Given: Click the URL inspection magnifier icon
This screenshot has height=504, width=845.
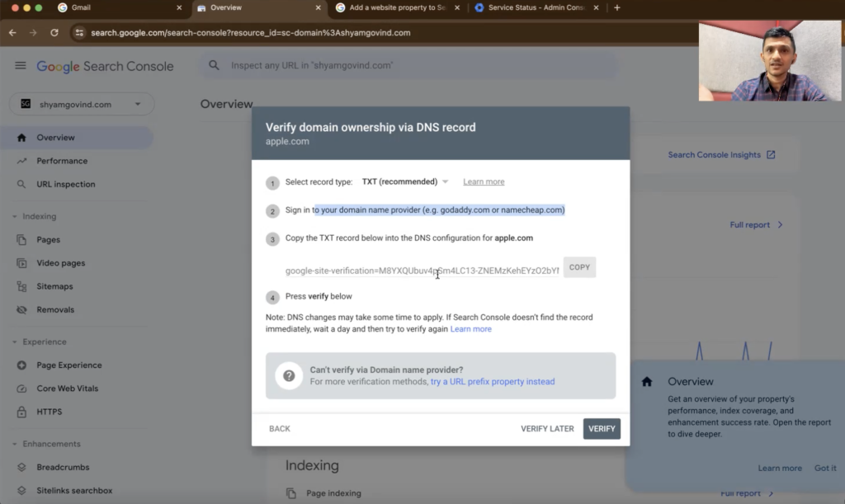Looking at the screenshot, I should point(21,184).
